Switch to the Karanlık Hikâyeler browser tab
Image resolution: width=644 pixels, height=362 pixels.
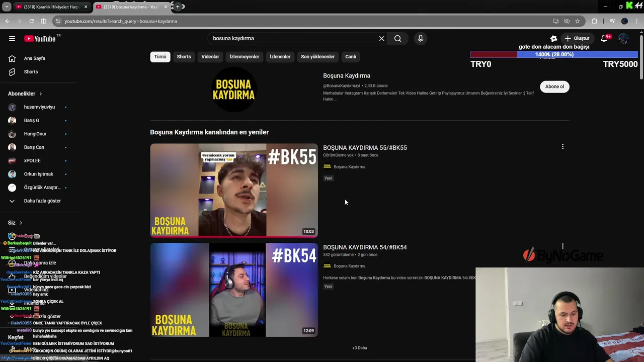pos(51,7)
